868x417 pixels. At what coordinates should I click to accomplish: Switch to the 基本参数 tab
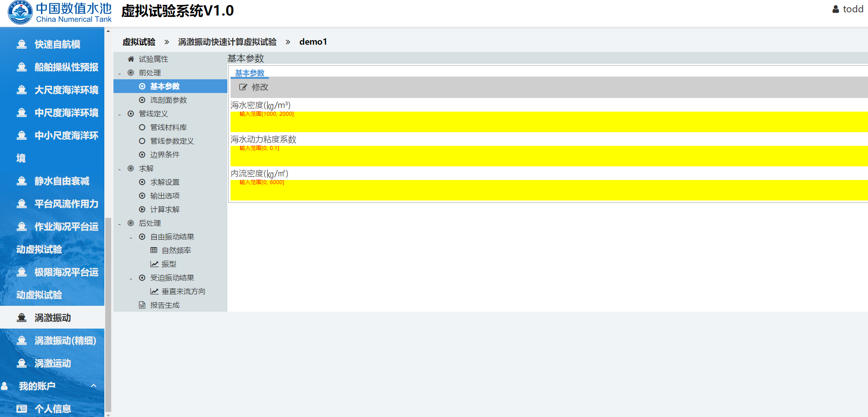pos(250,73)
